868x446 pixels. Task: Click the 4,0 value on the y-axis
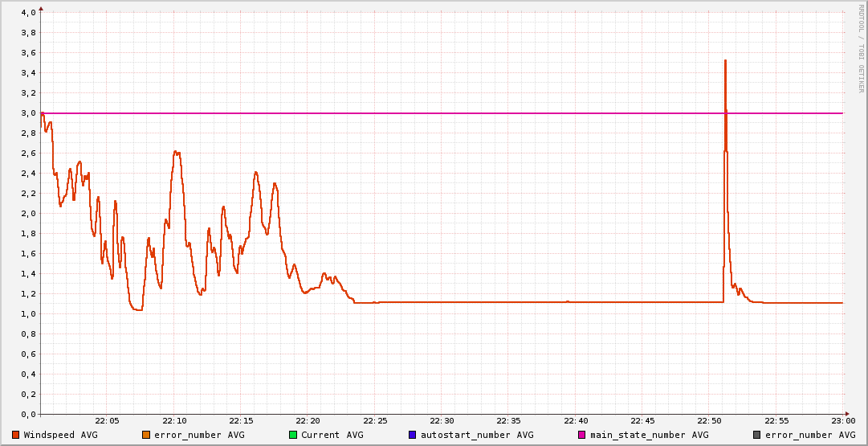coord(28,13)
